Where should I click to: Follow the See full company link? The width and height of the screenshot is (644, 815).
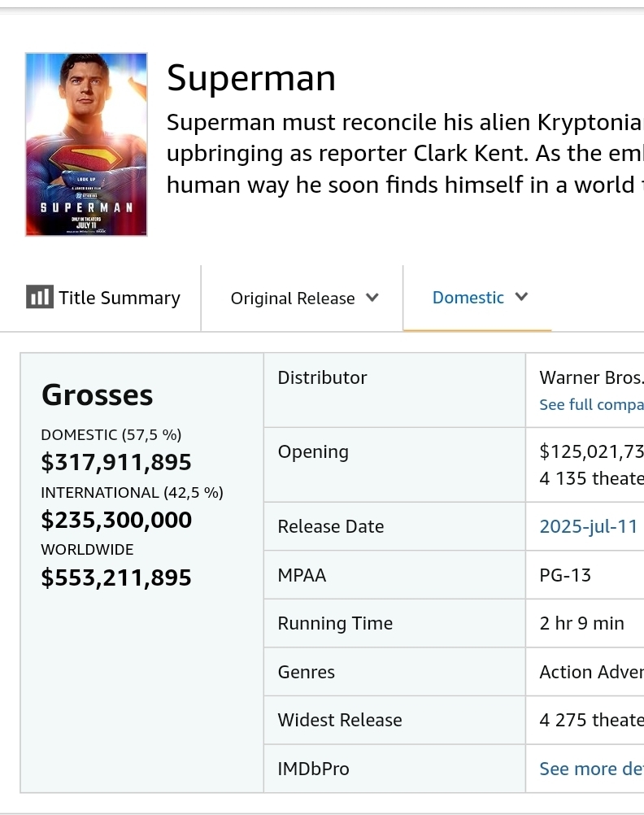point(591,404)
